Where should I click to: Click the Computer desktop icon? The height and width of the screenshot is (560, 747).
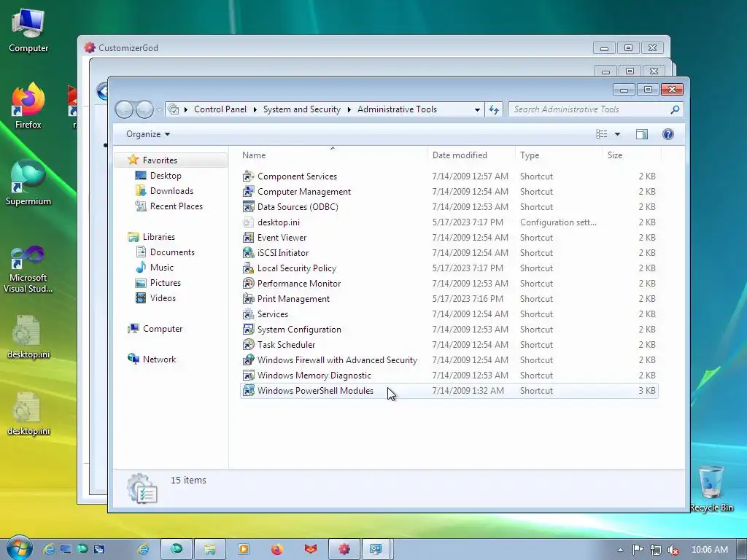point(28,31)
